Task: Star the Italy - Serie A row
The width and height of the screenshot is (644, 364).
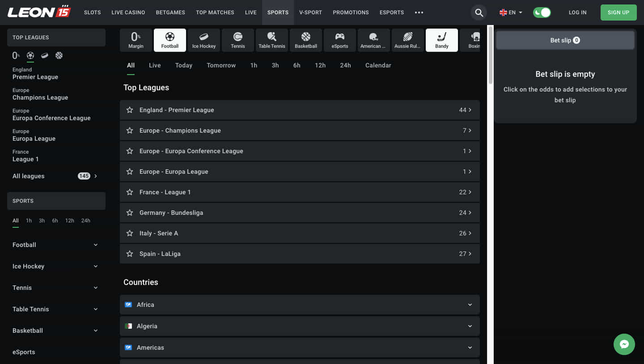Action: point(130,233)
